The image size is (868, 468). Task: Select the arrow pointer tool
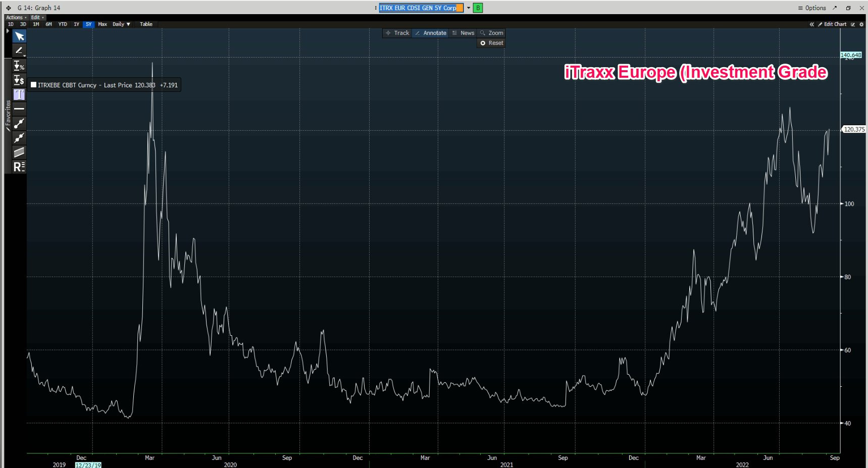19,36
